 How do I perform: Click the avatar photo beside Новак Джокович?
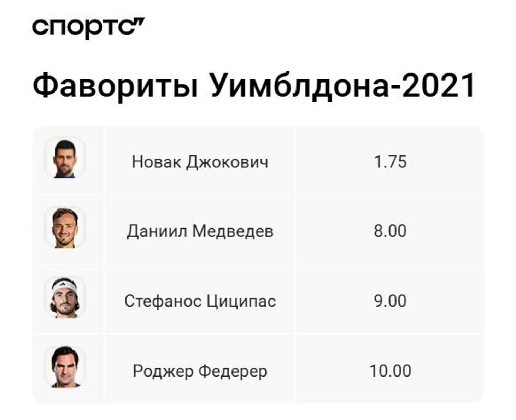65,158
